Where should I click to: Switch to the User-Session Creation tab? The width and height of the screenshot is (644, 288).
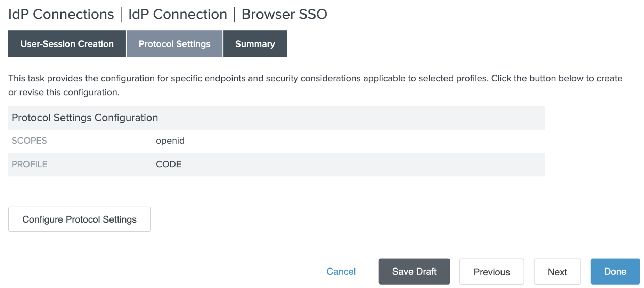[67, 44]
